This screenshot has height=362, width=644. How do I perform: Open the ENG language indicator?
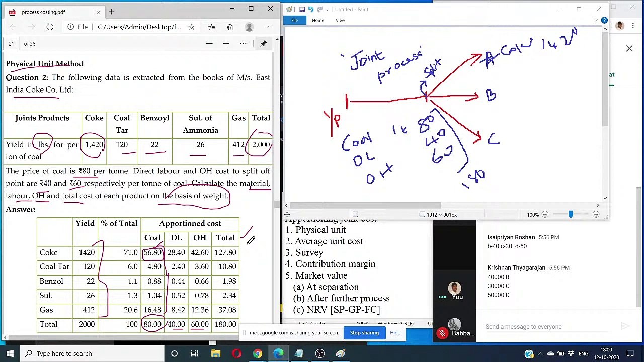pos(583,353)
